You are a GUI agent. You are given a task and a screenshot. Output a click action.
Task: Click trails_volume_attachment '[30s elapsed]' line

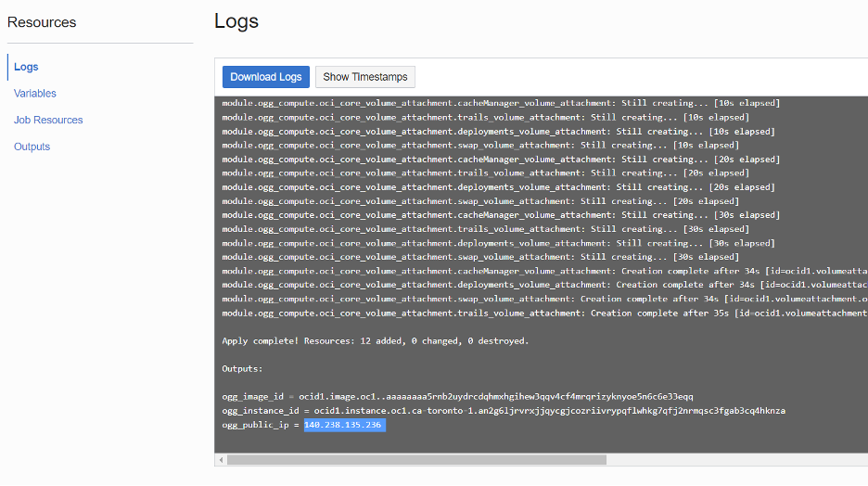pyautogui.click(x=486, y=229)
